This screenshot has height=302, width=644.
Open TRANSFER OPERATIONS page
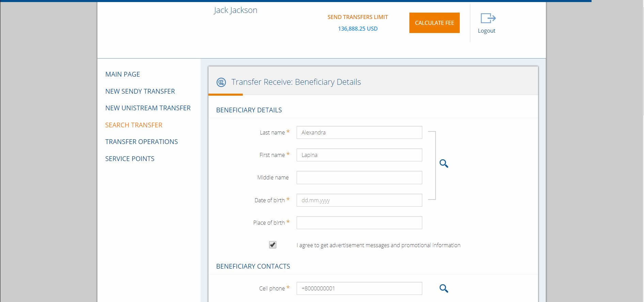tap(141, 142)
